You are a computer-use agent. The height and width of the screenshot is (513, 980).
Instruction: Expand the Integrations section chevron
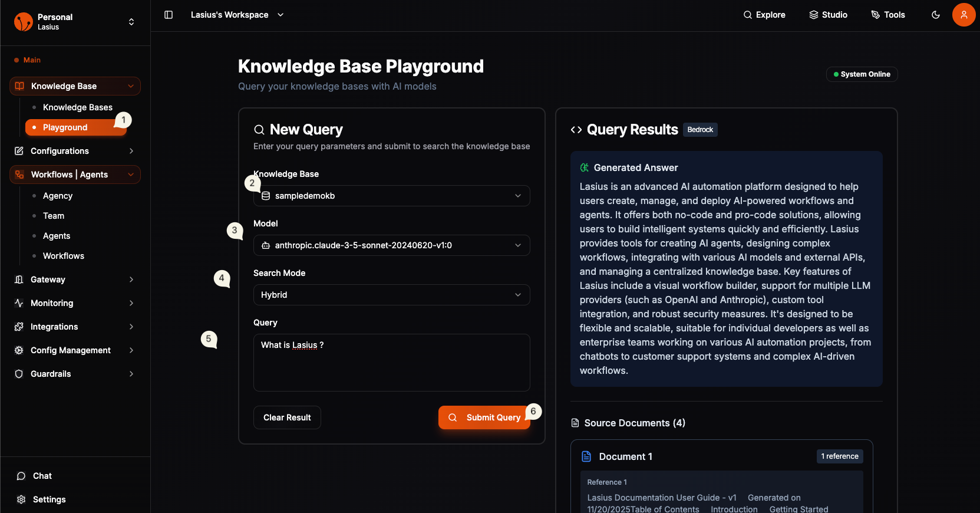131,327
